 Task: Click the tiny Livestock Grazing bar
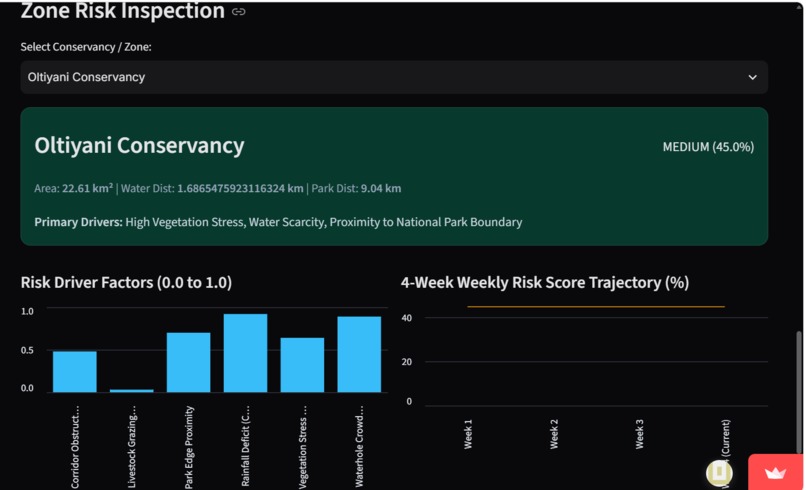click(132, 391)
